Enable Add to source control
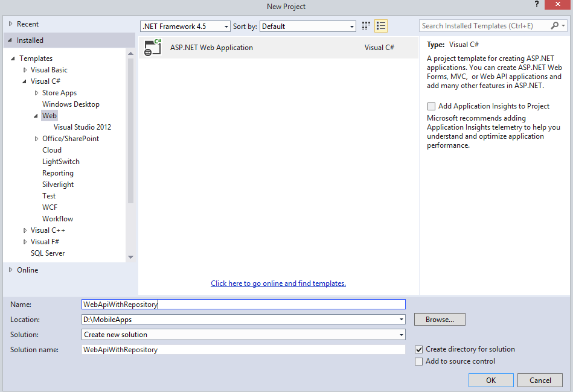 [419, 361]
